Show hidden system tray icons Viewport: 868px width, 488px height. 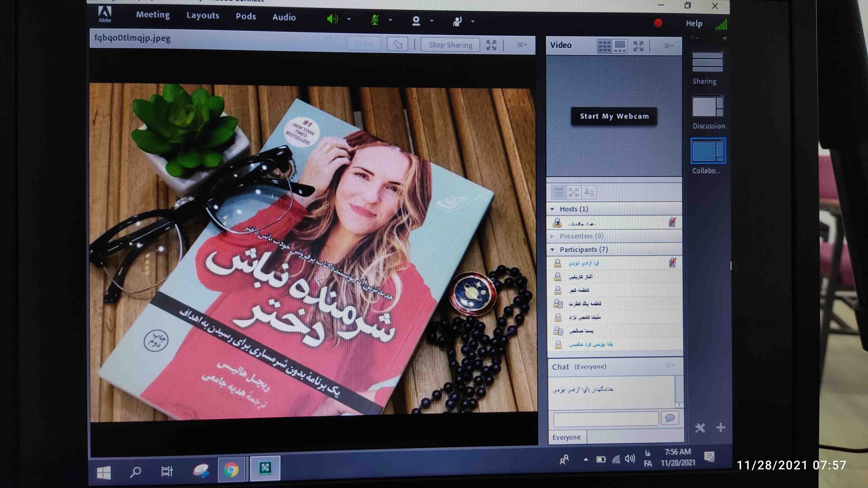click(586, 459)
